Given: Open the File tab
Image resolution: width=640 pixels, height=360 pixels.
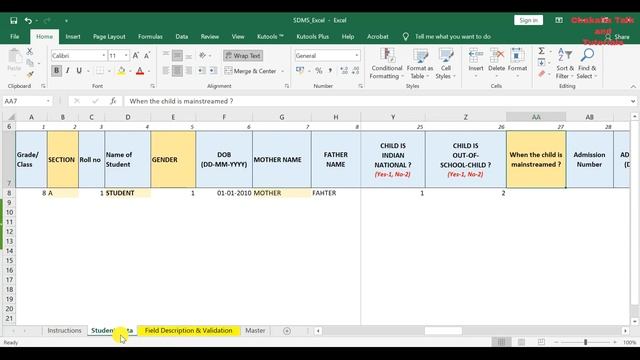Looking at the screenshot, I should [x=15, y=37].
